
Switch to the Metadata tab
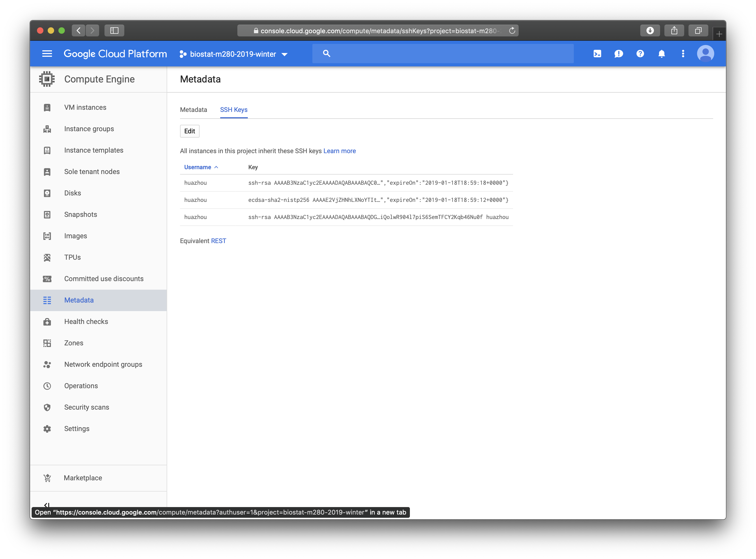[x=193, y=110]
